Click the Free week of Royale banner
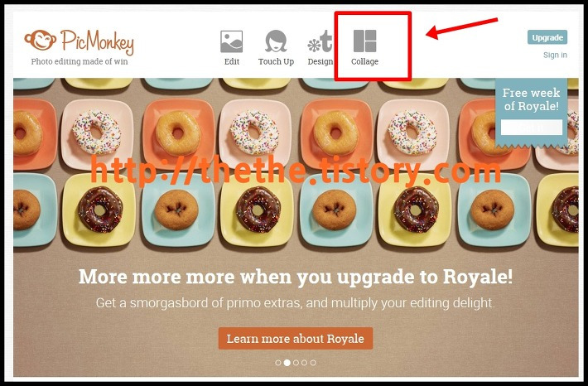Viewport: 588px width, 386px height. (532, 112)
